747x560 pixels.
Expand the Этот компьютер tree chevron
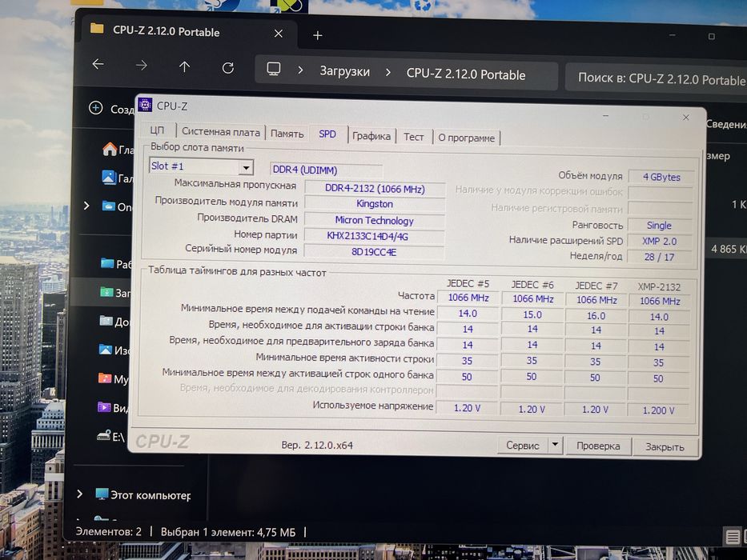pyautogui.click(x=79, y=494)
